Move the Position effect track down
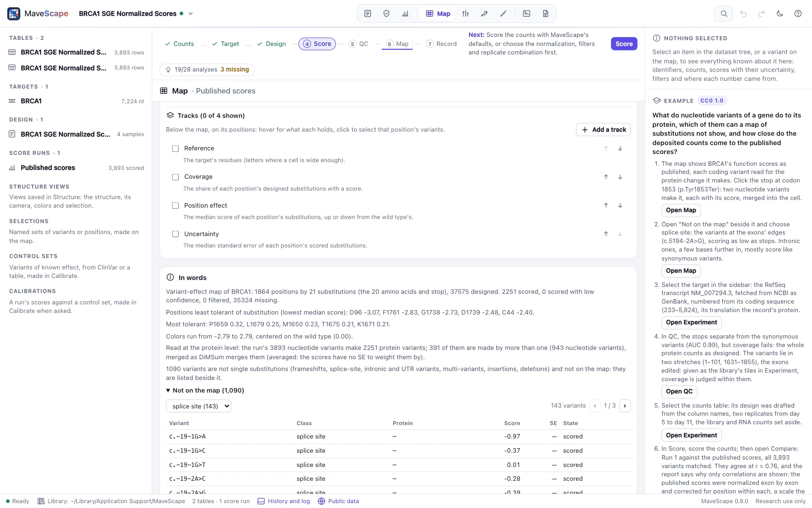The height and width of the screenshot is (508, 812). [x=620, y=205]
